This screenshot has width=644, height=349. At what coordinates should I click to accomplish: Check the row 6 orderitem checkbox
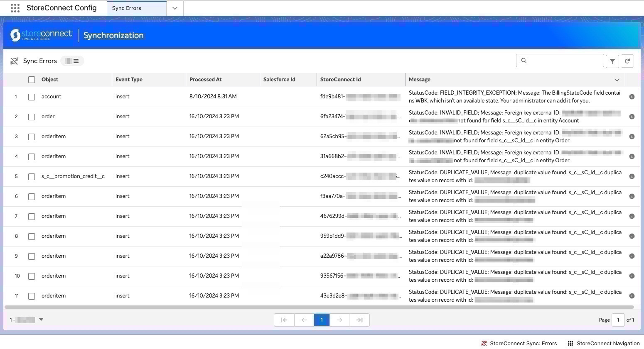point(32,197)
